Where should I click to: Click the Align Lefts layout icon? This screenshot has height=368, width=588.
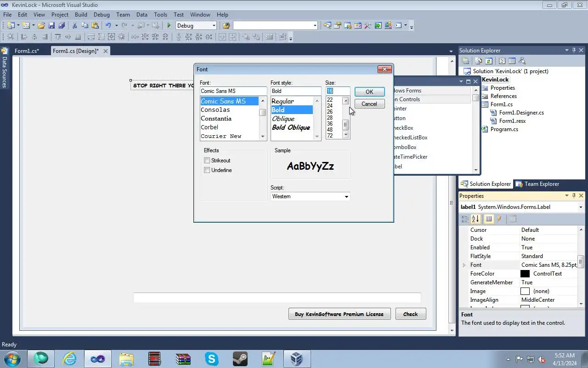tap(24, 37)
